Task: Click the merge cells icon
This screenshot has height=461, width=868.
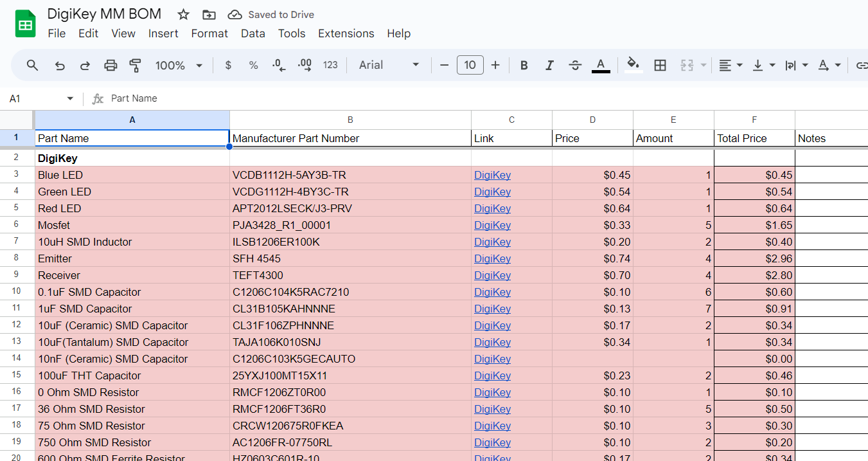Action: pyautogui.click(x=687, y=65)
